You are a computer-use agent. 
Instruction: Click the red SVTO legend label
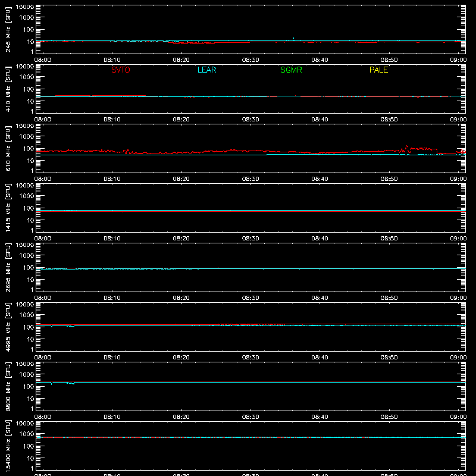[121, 70]
